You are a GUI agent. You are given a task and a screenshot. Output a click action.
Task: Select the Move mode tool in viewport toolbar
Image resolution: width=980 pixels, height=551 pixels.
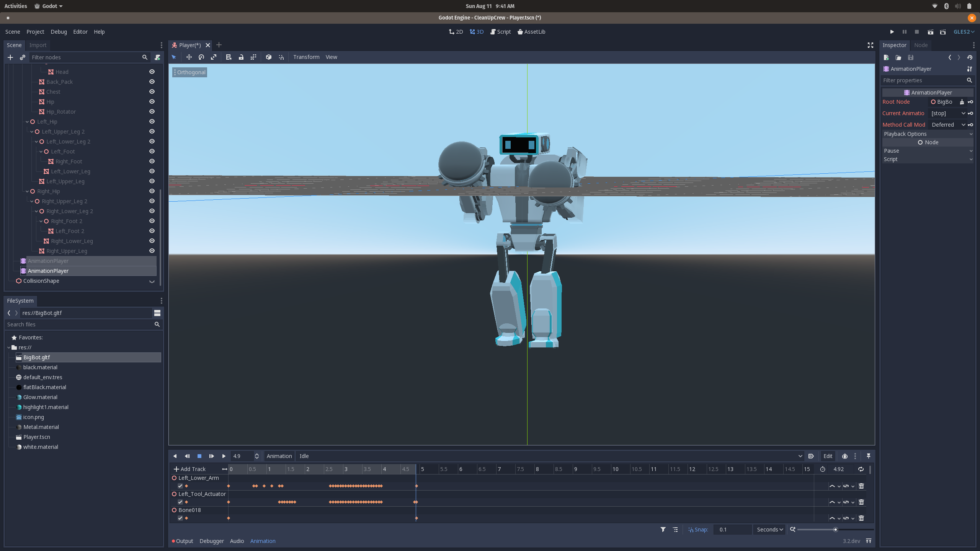point(189,57)
